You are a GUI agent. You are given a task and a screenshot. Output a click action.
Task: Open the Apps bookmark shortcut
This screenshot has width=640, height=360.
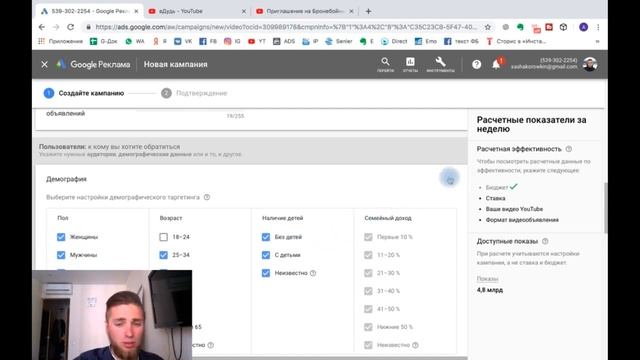click(x=60, y=41)
